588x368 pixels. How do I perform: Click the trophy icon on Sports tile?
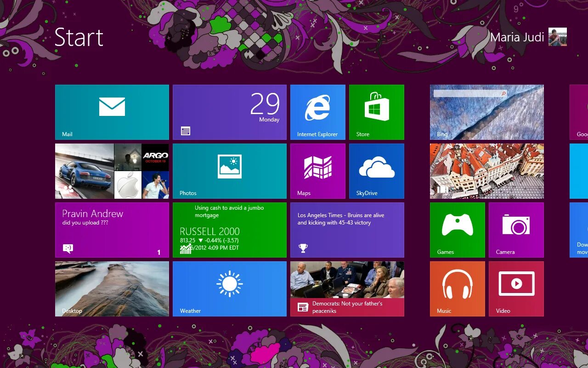(x=303, y=248)
